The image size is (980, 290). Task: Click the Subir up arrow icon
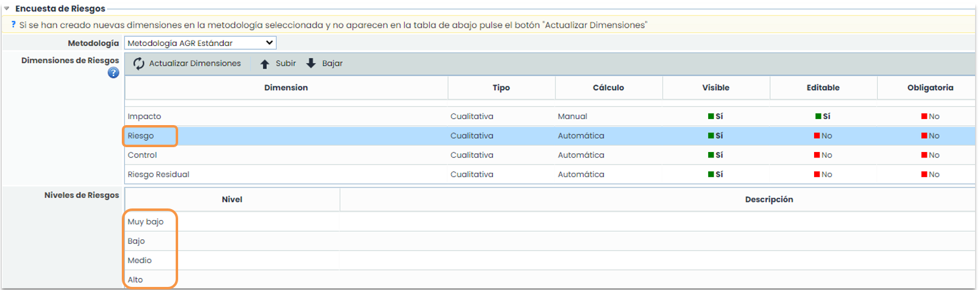pos(264,64)
